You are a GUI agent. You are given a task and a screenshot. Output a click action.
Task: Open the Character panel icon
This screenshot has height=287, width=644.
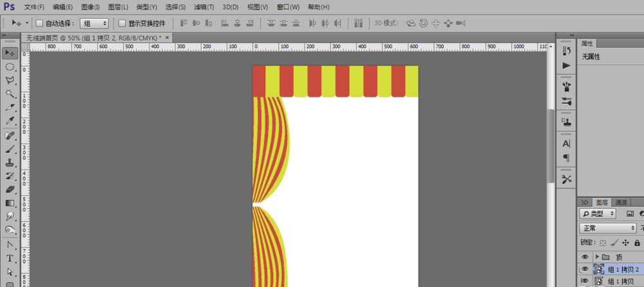pos(566,144)
